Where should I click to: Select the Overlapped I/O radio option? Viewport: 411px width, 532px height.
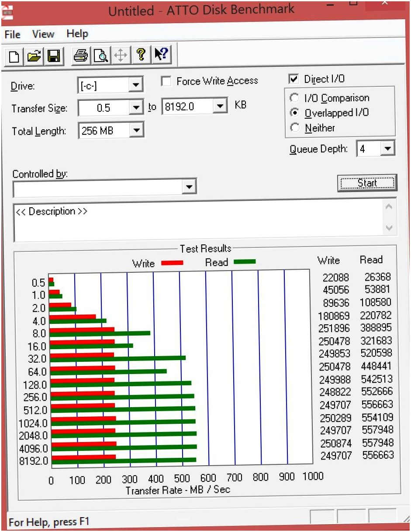(295, 113)
